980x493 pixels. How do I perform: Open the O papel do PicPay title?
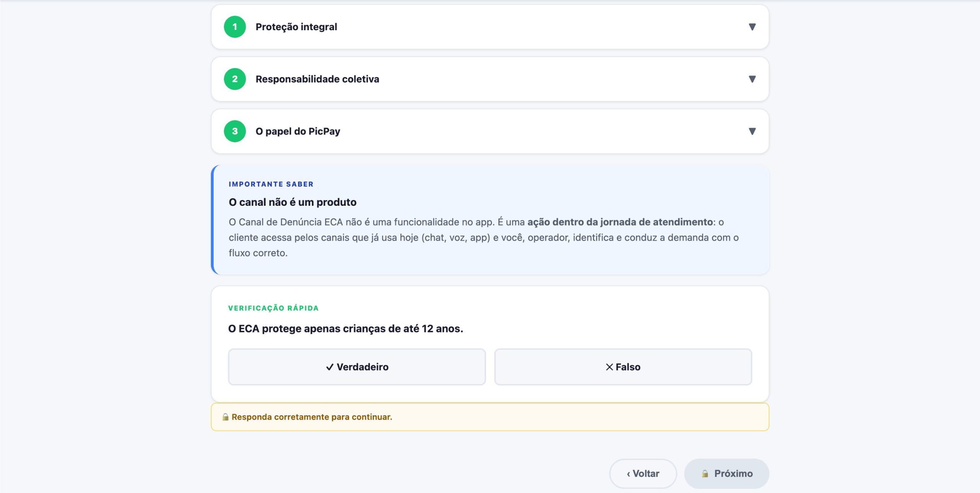(298, 131)
